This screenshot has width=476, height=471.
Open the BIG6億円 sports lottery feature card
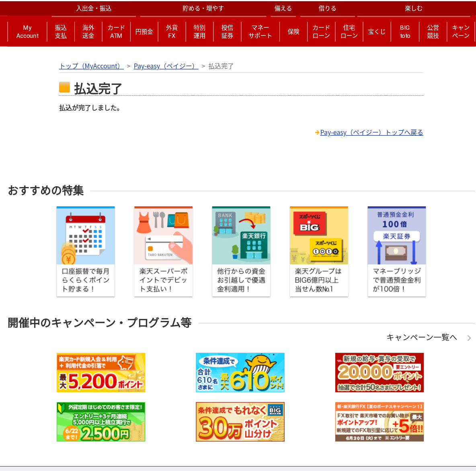tap(319, 251)
